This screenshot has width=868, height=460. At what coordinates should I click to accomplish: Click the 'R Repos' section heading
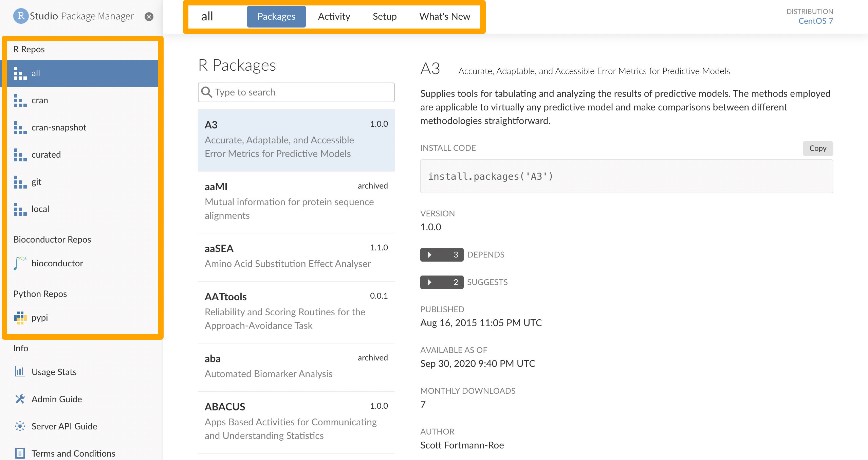pyautogui.click(x=29, y=49)
